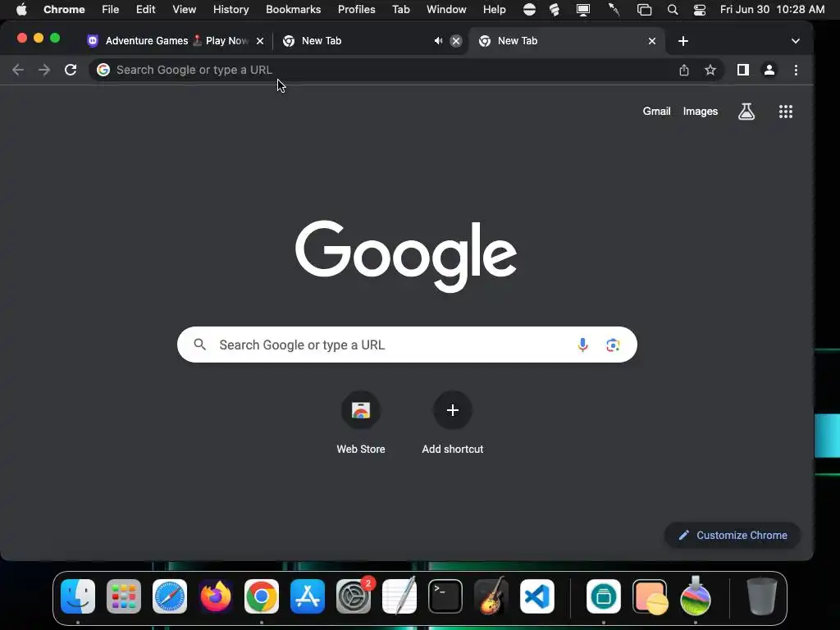Close the middle New Tab
The height and width of the screenshot is (630, 840).
click(456, 41)
